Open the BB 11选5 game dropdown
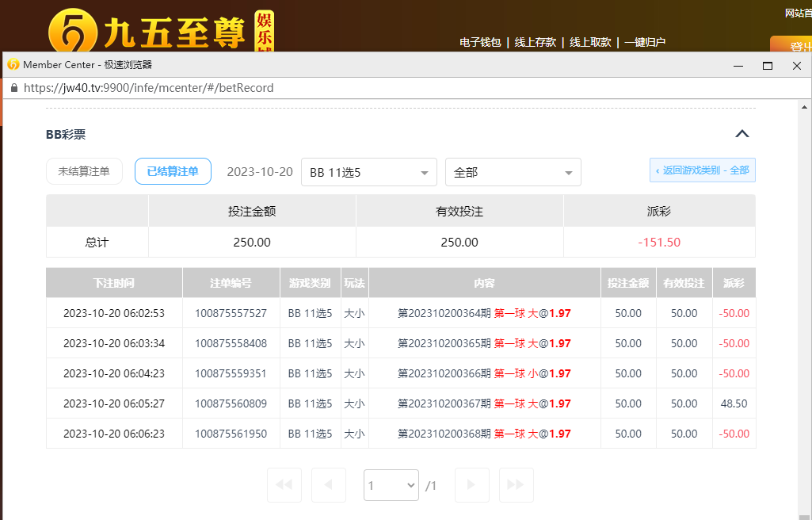The width and height of the screenshot is (812, 520). pos(368,172)
